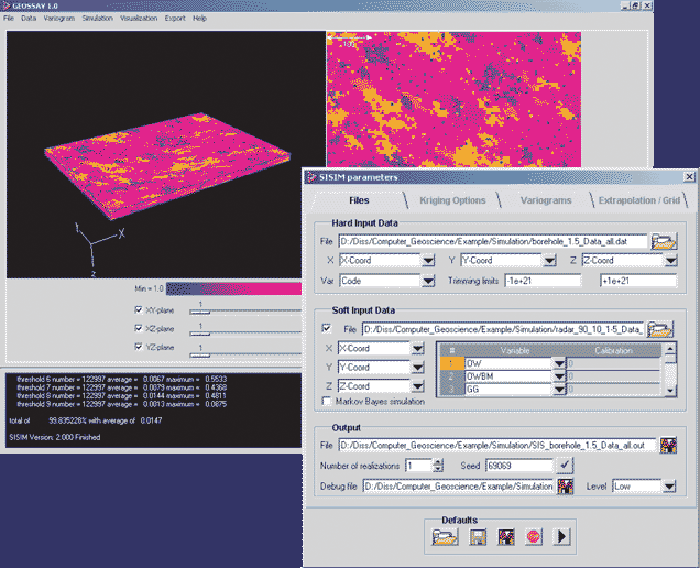700x568 pixels.
Task: Click the Seed input field
Action: coord(518,465)
